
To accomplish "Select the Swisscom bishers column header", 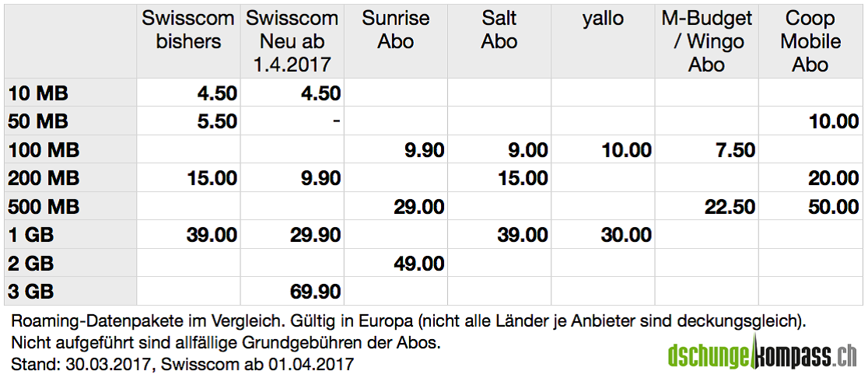I will click(188, 30).
